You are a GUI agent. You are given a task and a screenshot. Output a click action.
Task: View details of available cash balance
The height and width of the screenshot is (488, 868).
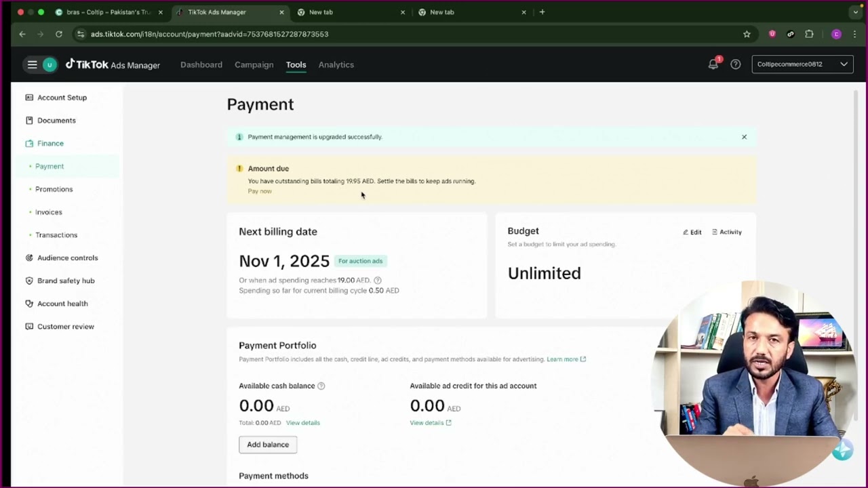pyautogui.click(x=302, y=423)
